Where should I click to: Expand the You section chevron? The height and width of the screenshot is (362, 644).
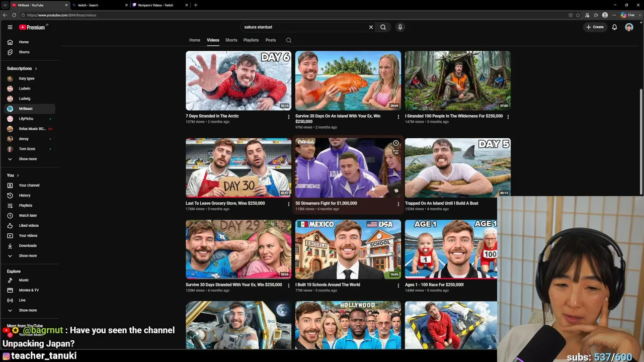[18, 175]
